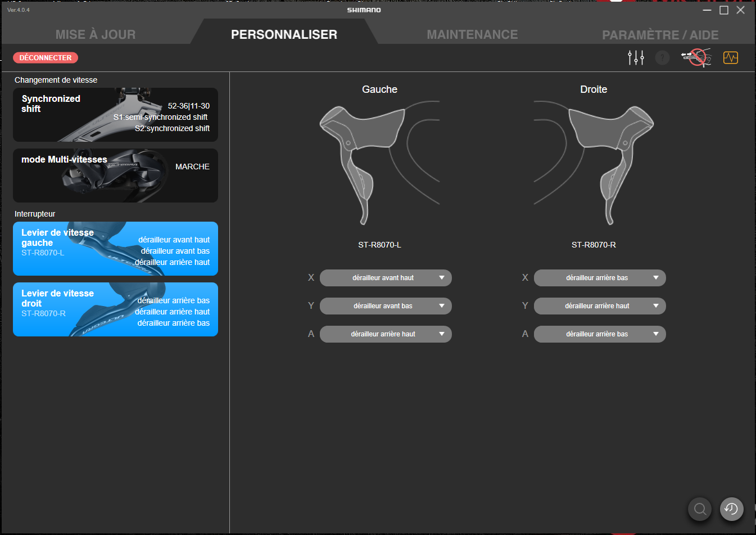Select the mode Multi-vitesses card

click(x=115, y=176)
